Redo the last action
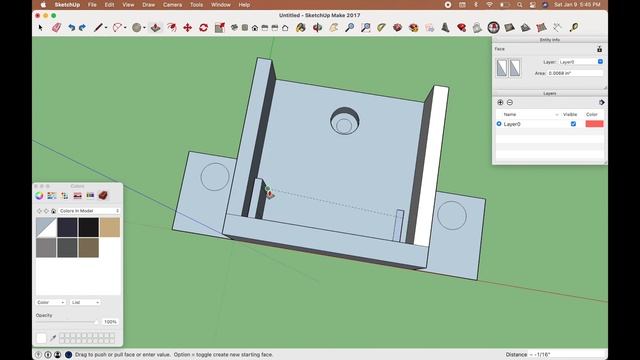Screen dimensions: 640x360 [x=82, y=27]
